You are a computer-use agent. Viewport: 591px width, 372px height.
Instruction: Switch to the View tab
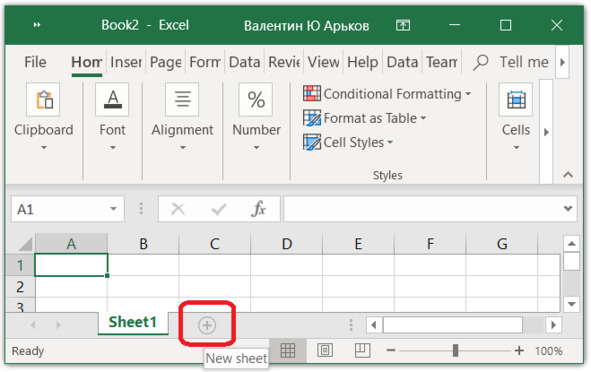click(x=323, y=62)
